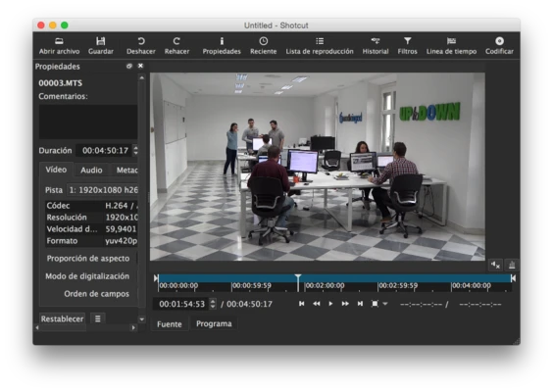Select the Resolución row
Viewport: 553px width, 392px height.
coord(91,218)
